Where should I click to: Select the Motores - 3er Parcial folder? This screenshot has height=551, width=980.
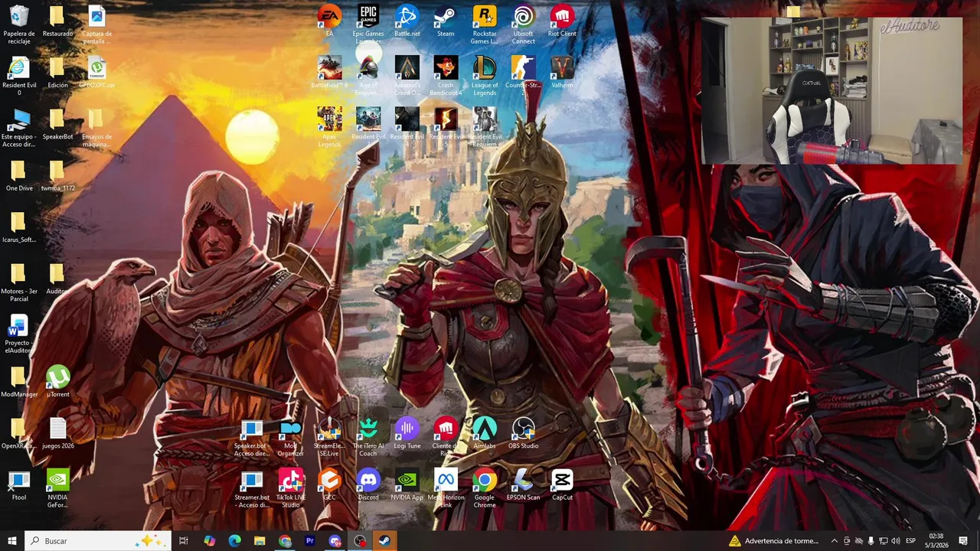point(18,282)
